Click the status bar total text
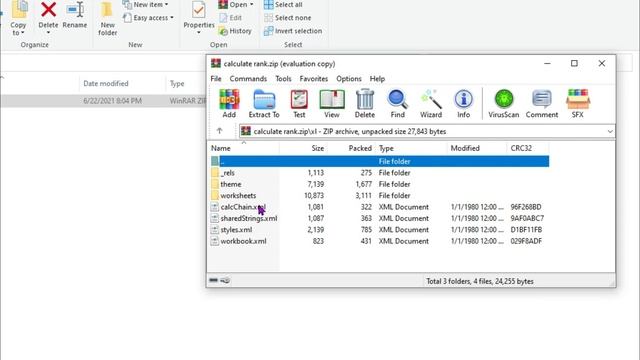 tap(480, 281)
